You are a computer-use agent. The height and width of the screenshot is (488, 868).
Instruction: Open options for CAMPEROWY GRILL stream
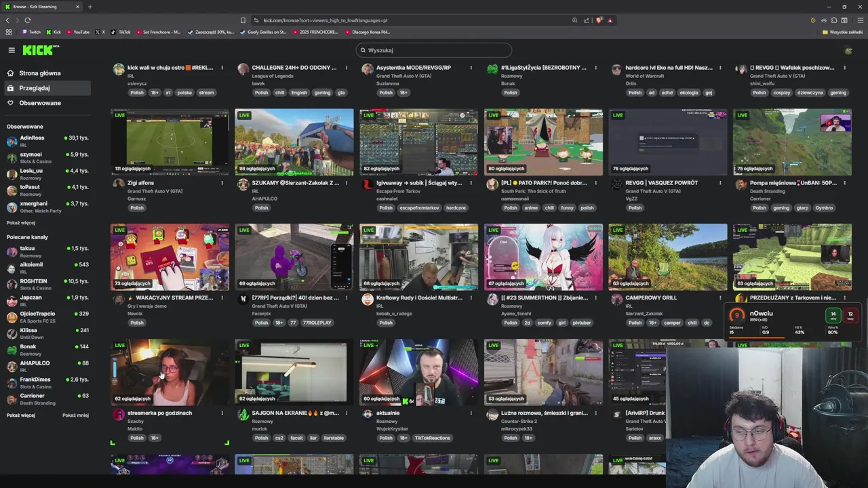pos(720,298)
